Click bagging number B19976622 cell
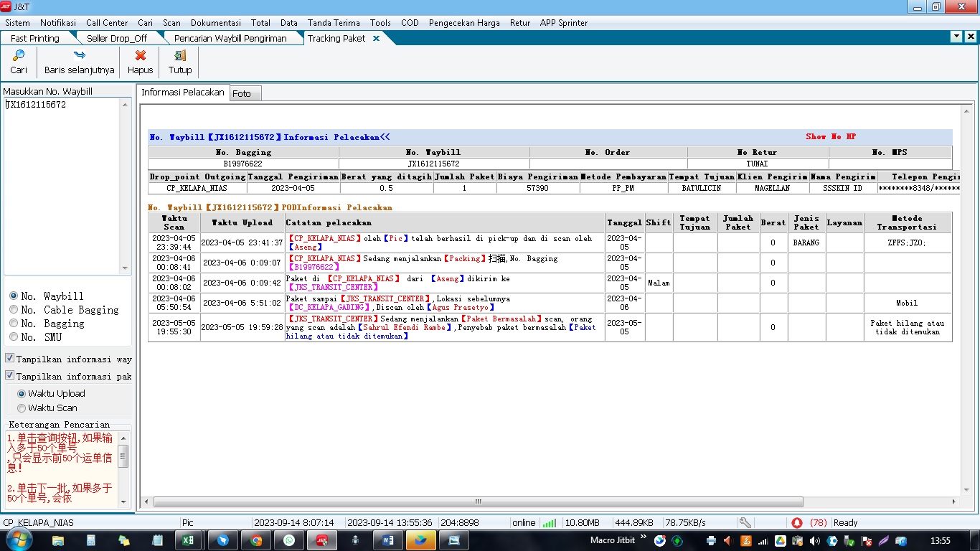 click(x=243, y=164)
